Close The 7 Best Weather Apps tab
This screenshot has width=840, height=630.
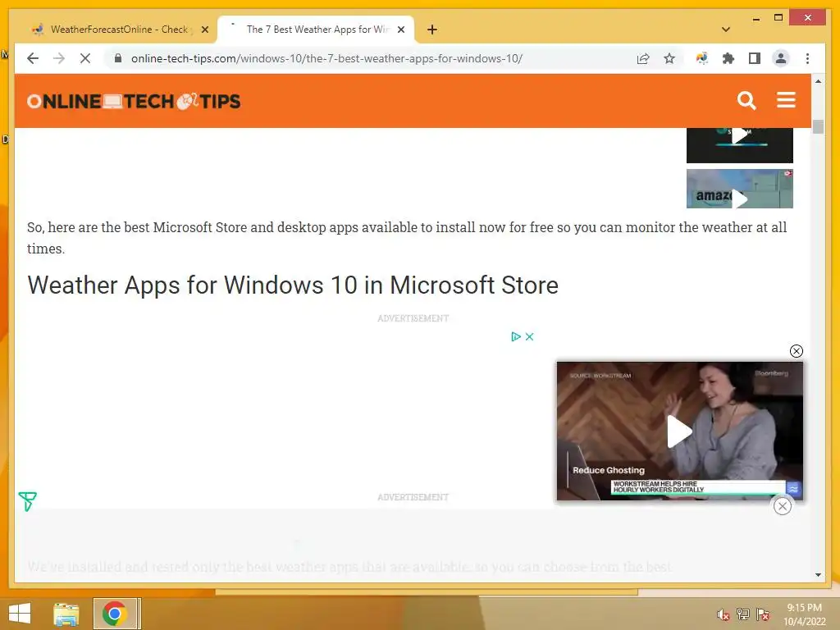point(400,30)
